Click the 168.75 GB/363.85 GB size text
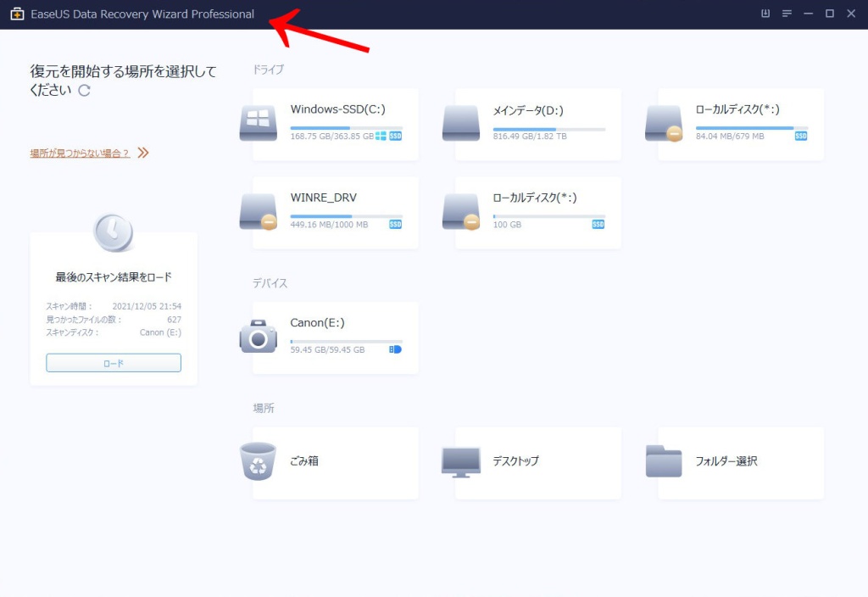 (332, 137)
